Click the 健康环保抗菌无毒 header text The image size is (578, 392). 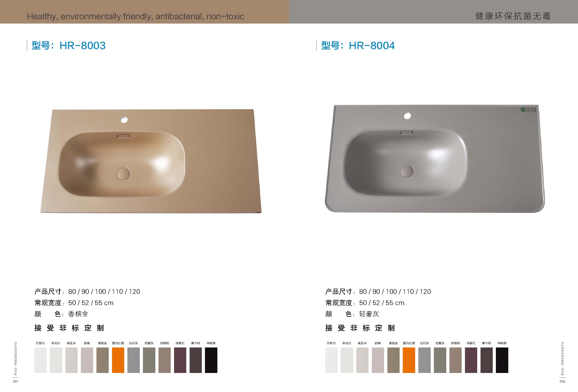(513, 16)
